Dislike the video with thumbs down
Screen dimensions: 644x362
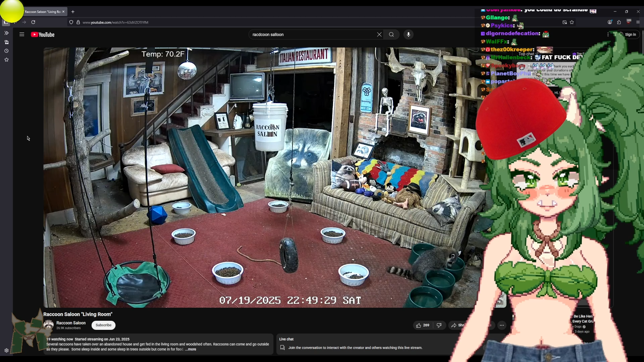tap(439, 325)
